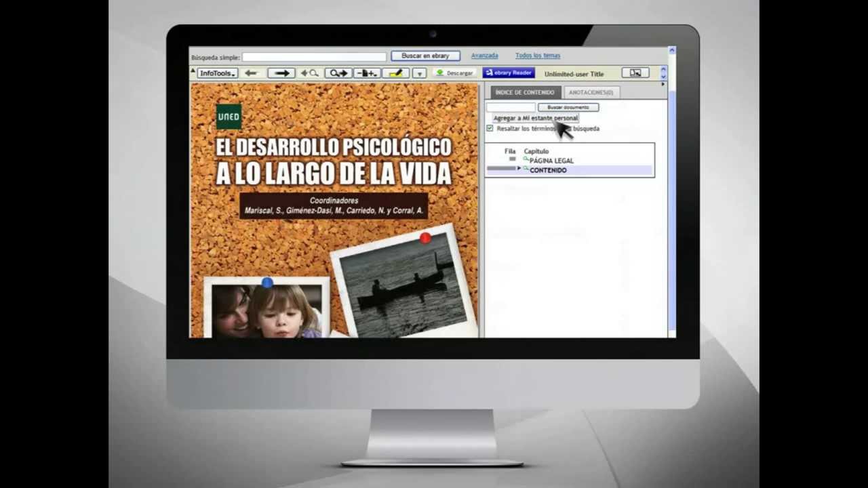
Task: Click the toolbar's blue up/down scroll arrows
Action: pyautogui.click(x=663, y=73)
